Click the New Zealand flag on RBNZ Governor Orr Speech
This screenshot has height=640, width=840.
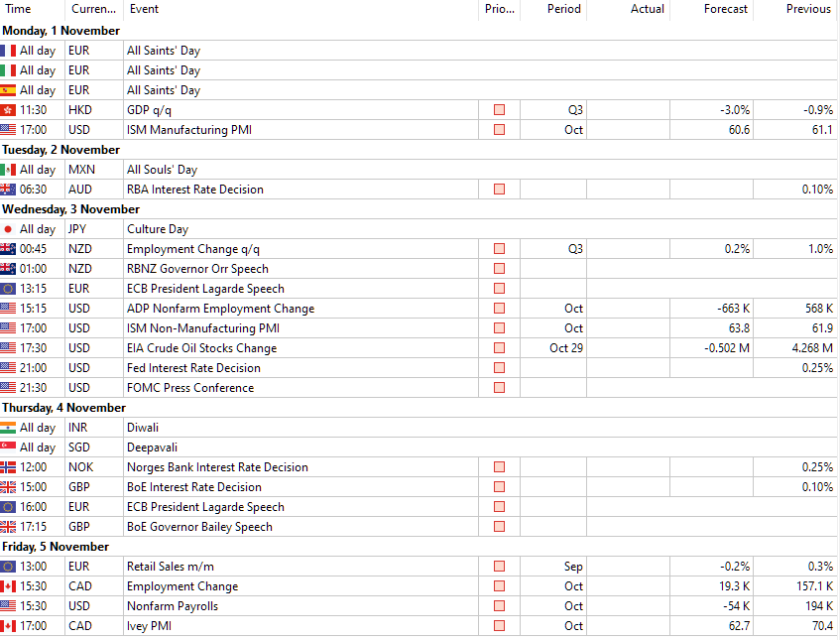click(x=8, y=269)
